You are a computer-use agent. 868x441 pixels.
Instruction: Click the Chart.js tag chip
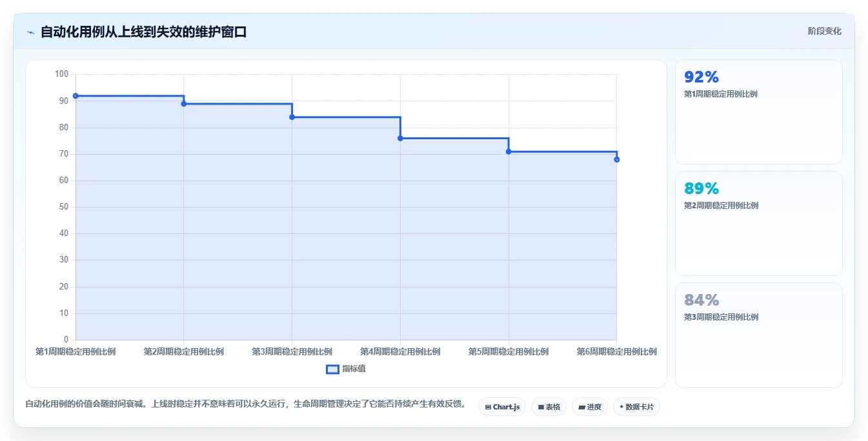502,407
